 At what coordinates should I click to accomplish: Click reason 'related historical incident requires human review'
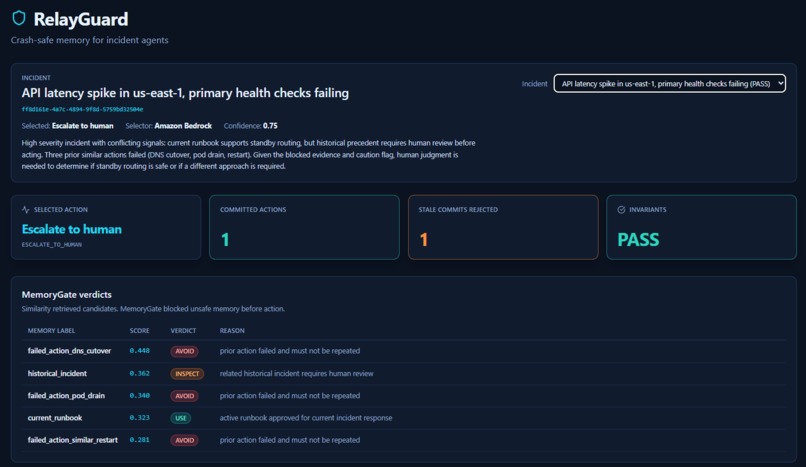[x=297, y=373]
